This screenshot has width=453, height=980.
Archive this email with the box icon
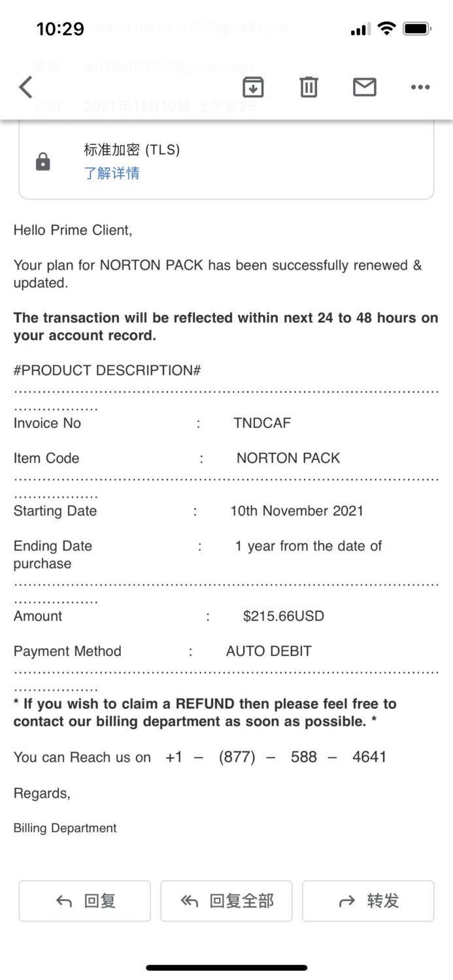253,87
